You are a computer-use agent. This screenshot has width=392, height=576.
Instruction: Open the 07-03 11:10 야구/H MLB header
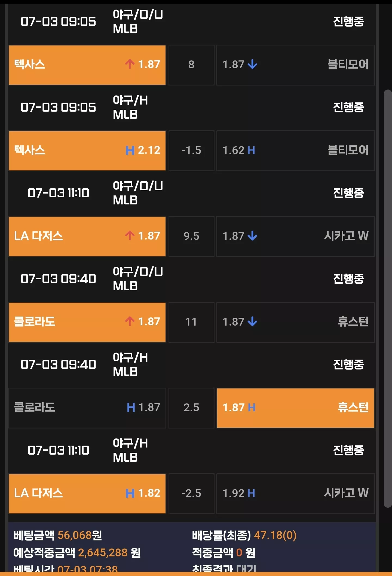pyautogui.click(x=192, y=451)
